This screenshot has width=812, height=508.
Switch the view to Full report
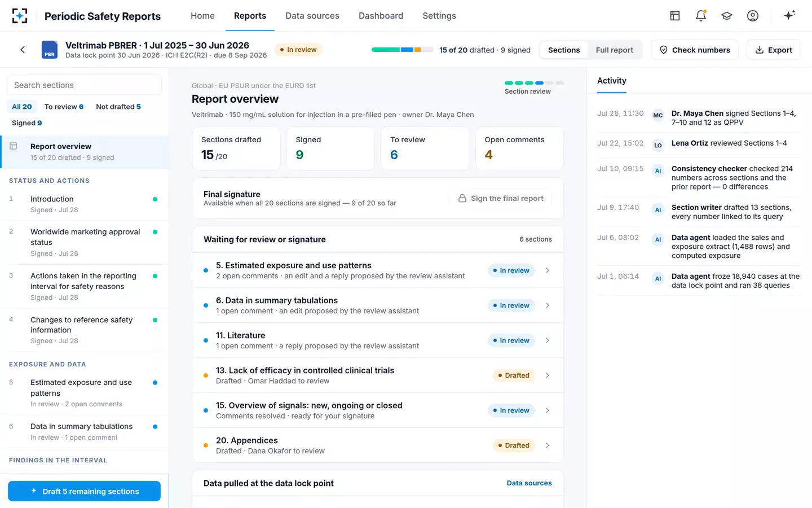(614, 50)
